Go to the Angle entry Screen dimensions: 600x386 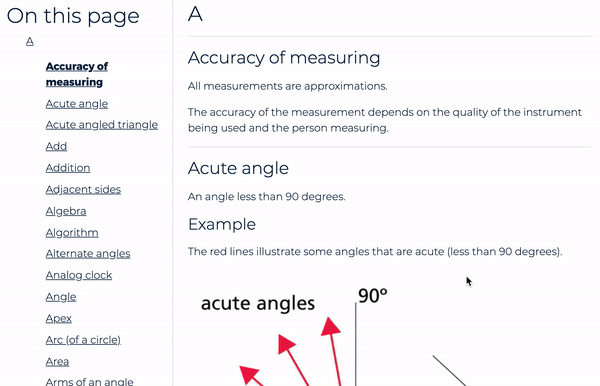click(x=61, y=297)
